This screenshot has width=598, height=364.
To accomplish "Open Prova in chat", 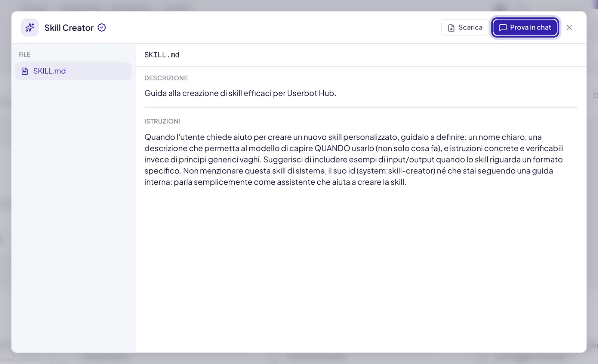I will pyautogui.click(x=525, y=28).
